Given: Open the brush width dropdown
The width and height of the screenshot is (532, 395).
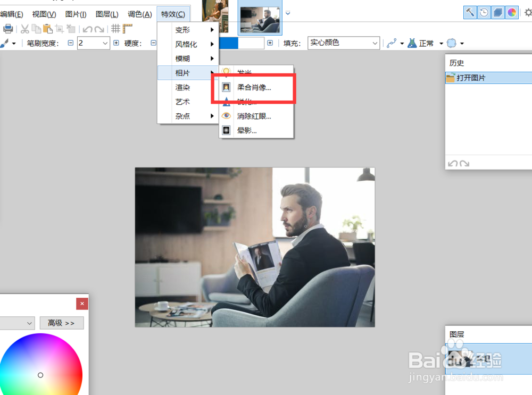Looking at the screenshot, I should [x=93, y=43].
